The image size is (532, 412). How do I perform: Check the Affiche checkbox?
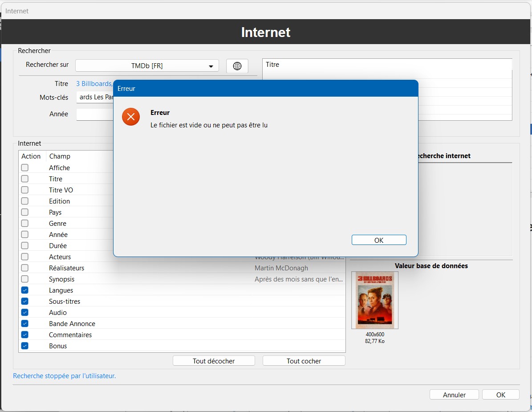click(25, 167)
